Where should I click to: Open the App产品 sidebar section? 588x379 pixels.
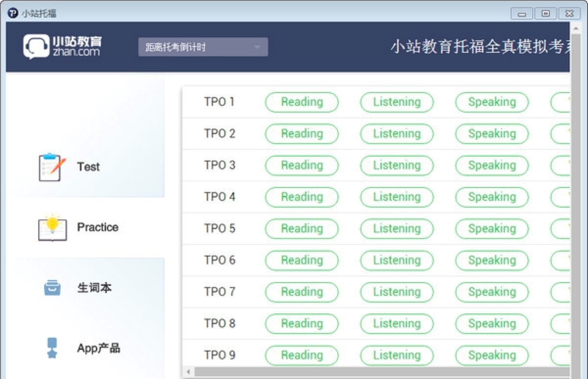coord(85,348)
